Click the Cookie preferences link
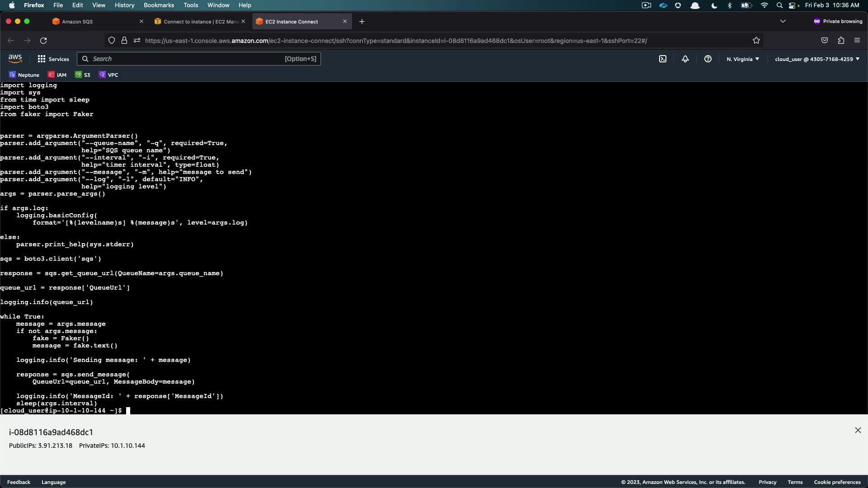The height and width of the screenshot is (488, 868). pyautogui.click(x=837, y=482)
